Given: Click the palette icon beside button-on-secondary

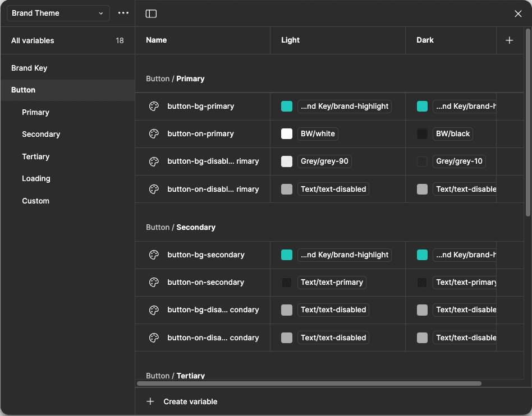Looking at the screenshot, I should click(x=154, y=282).
